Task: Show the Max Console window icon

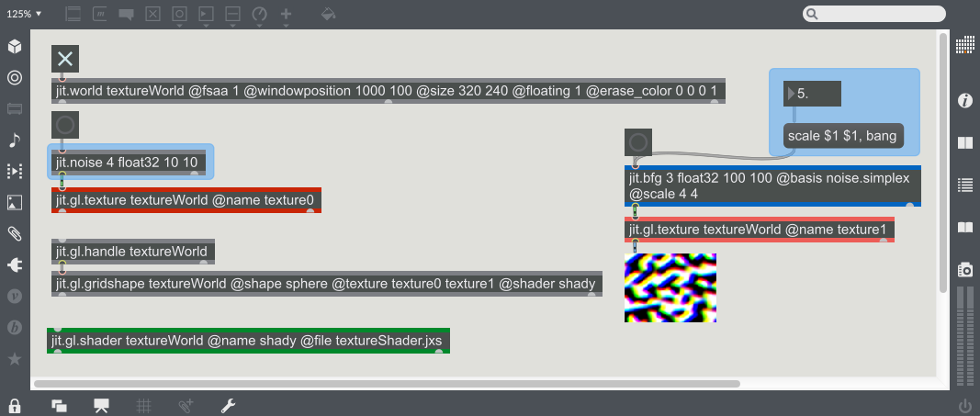Action: tap(964, 185)
